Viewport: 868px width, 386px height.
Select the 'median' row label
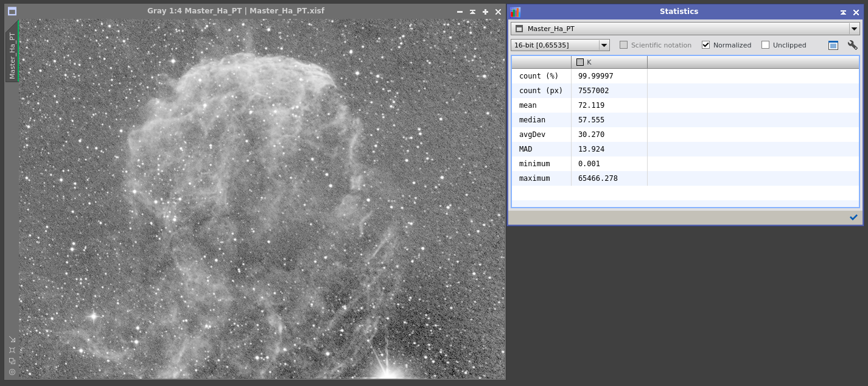[532, 120]
